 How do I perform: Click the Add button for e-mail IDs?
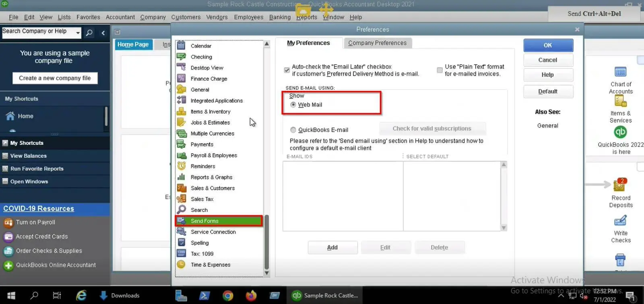332,248
